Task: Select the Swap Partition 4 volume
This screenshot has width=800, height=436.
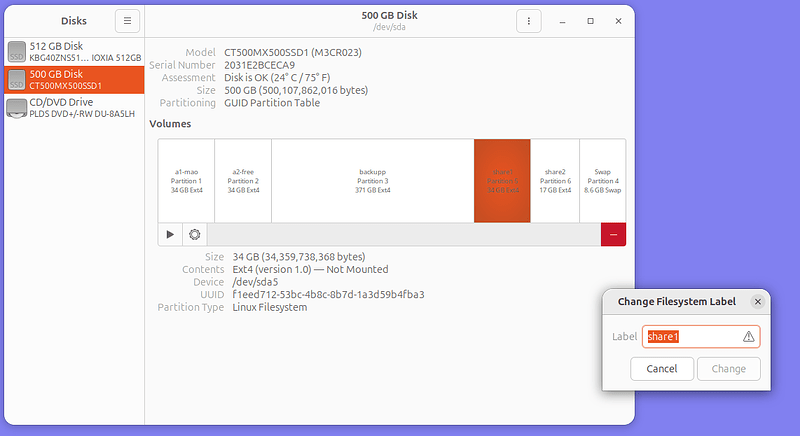Action: tap(603, 181)
